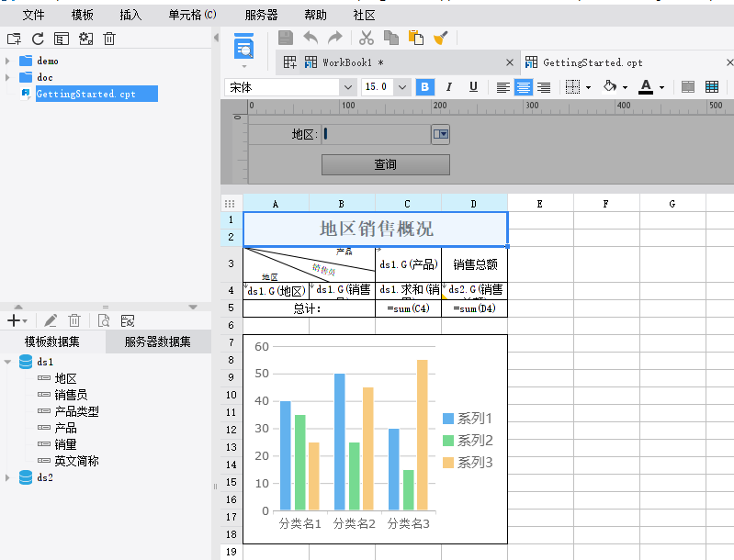This screenshot has height=560, width=734.
Task: Switch to the 服务器数据集 tab
Action: (157, 342)
